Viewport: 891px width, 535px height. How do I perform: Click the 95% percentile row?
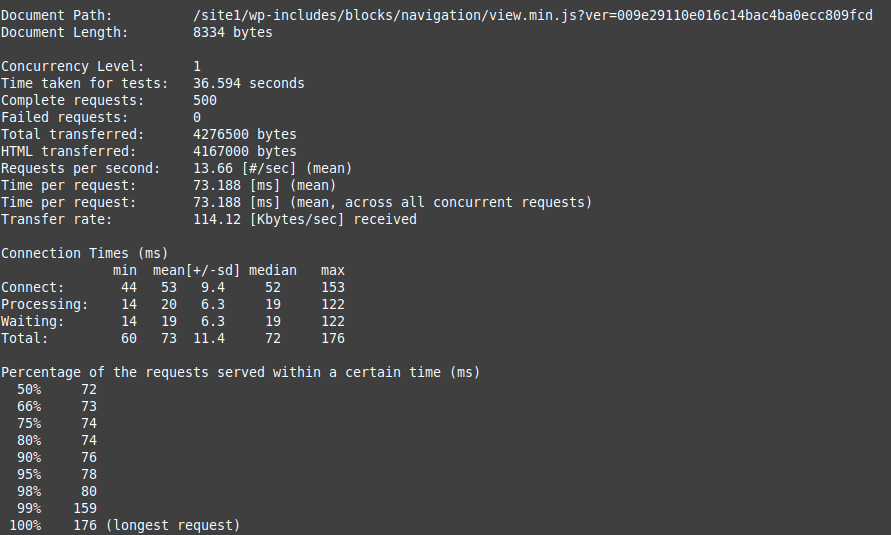coord(57,474)
